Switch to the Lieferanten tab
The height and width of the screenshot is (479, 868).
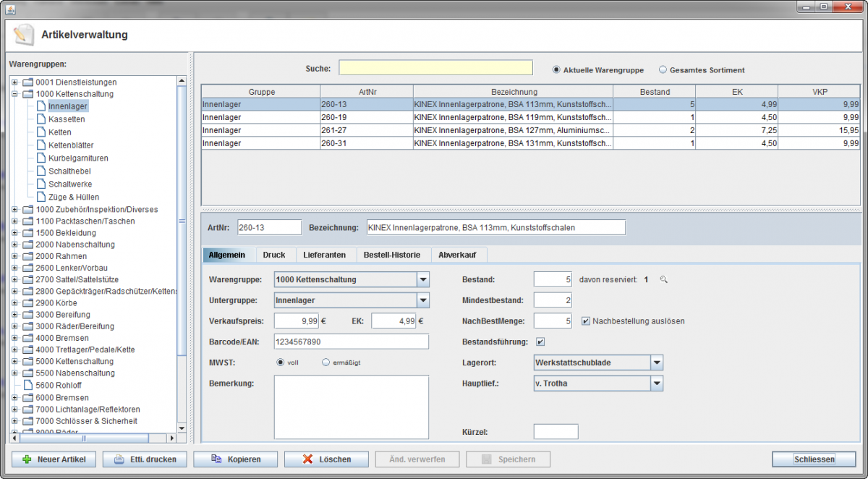(x=325, y=255)
